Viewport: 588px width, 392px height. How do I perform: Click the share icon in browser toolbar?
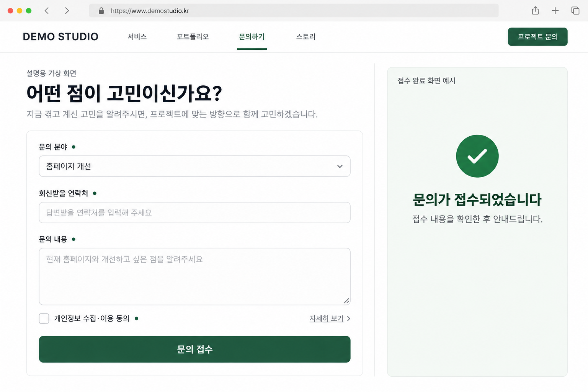point(535,10)
